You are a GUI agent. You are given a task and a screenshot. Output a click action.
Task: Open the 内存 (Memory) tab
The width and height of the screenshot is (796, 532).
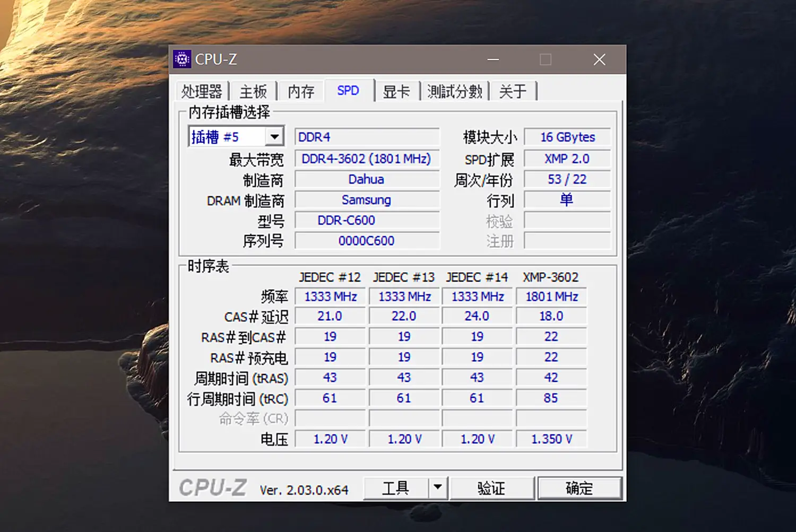point(301,92)
